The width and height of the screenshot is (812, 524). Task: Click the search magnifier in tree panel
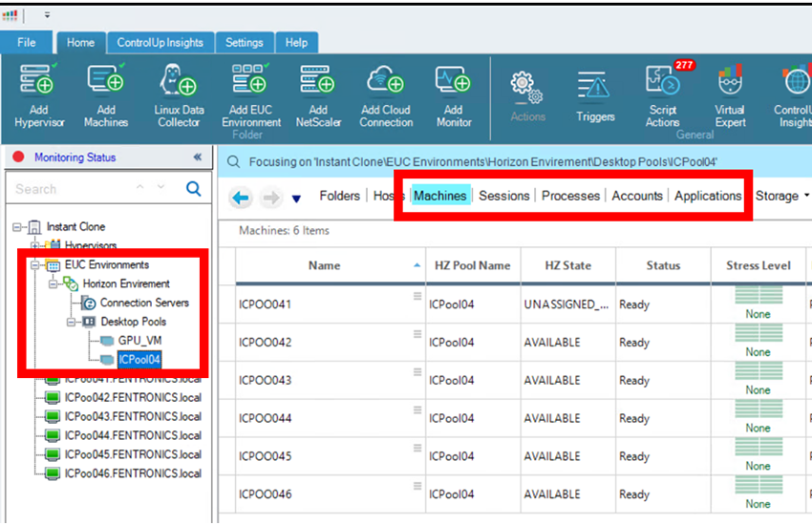coord(194,189)
